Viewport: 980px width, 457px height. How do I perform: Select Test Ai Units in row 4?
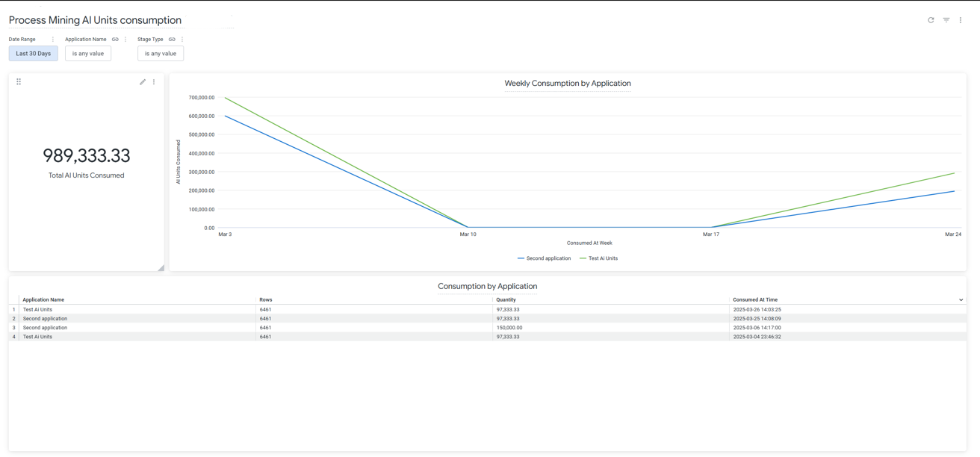click(37, 337)
